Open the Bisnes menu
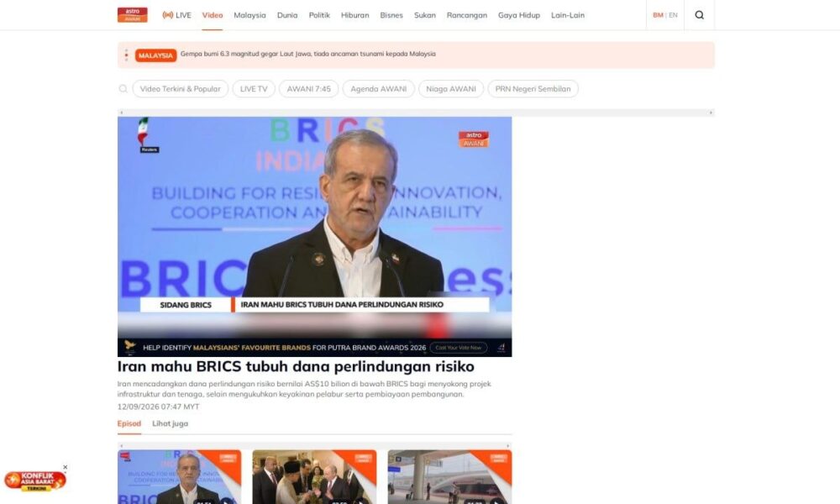 pos(391,15)
